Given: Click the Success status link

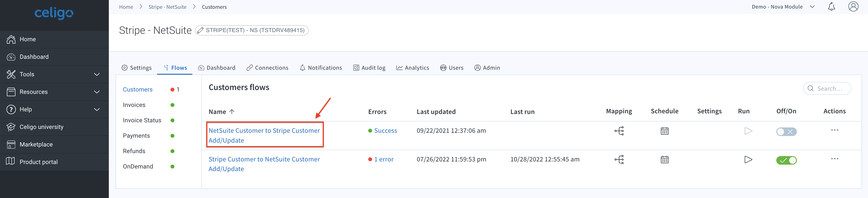Looking at the screenshot, I should pos(385,131).
